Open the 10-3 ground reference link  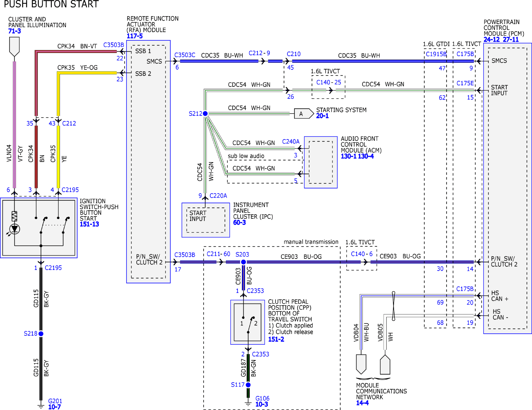tap(262, 404)
